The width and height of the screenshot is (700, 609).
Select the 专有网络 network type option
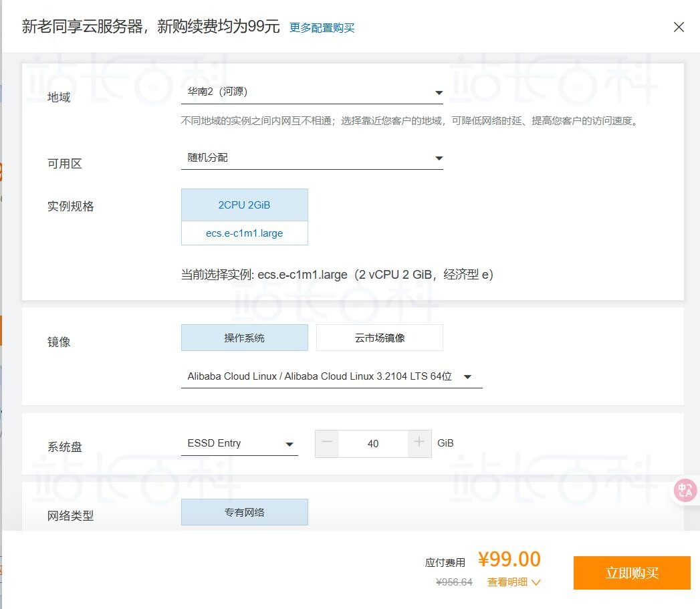pyautogui.click(x=244, y=512)
